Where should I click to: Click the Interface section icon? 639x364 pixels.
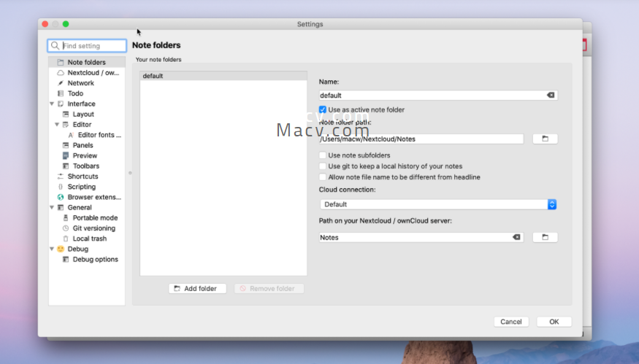pyautogui.click(x=61, y=104)
